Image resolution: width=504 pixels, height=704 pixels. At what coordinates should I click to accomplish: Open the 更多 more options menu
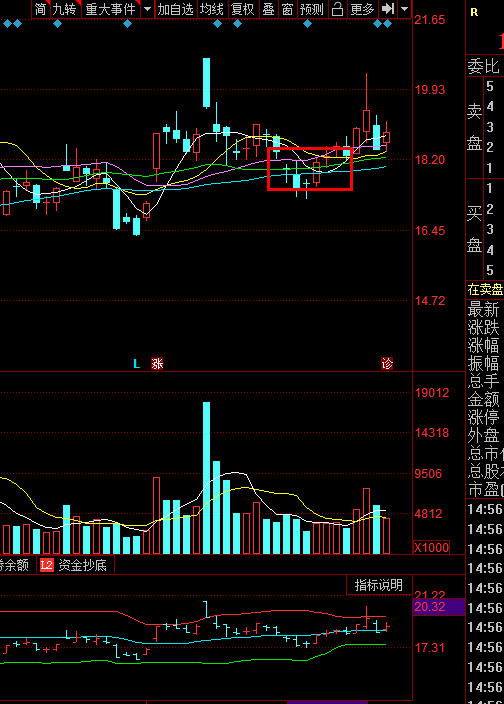[362, 9]
